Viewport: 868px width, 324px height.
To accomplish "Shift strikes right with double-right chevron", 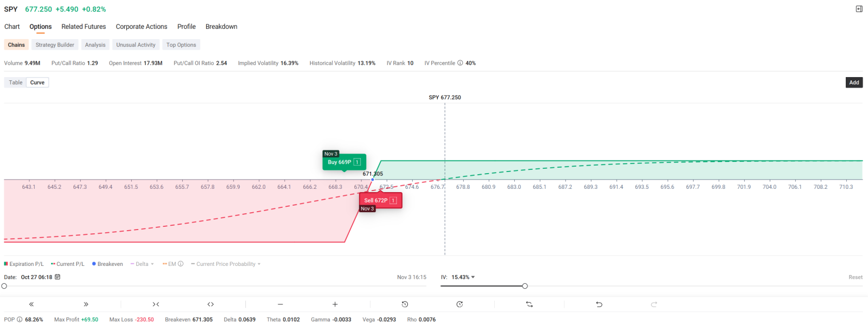I will tap(86, 304).
